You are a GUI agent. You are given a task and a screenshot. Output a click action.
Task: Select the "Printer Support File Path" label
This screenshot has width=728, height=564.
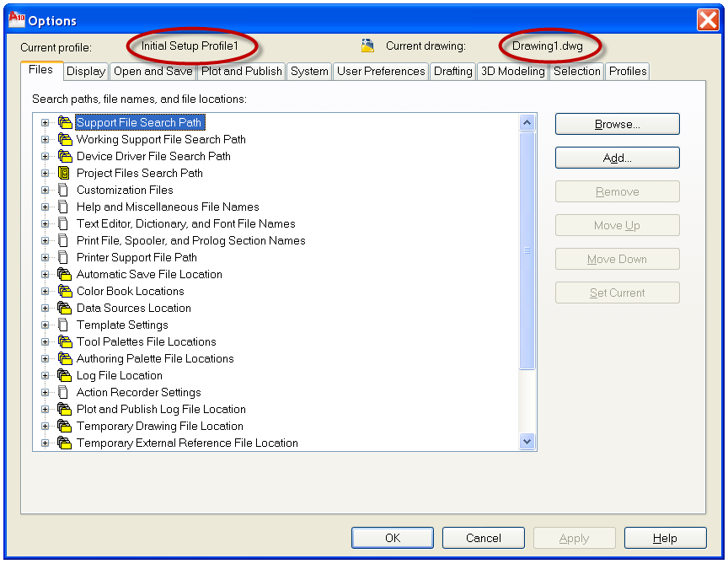point(136,257)
